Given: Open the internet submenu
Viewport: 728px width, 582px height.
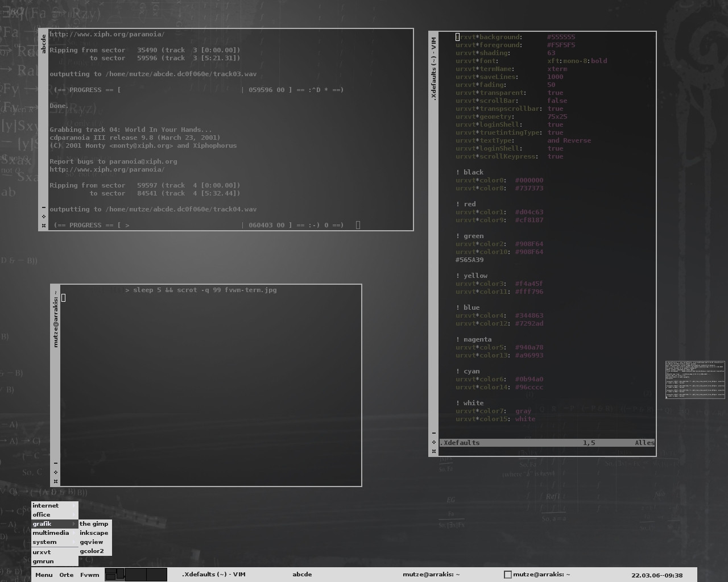Looking at the screenshot, I should click(55, 505).
